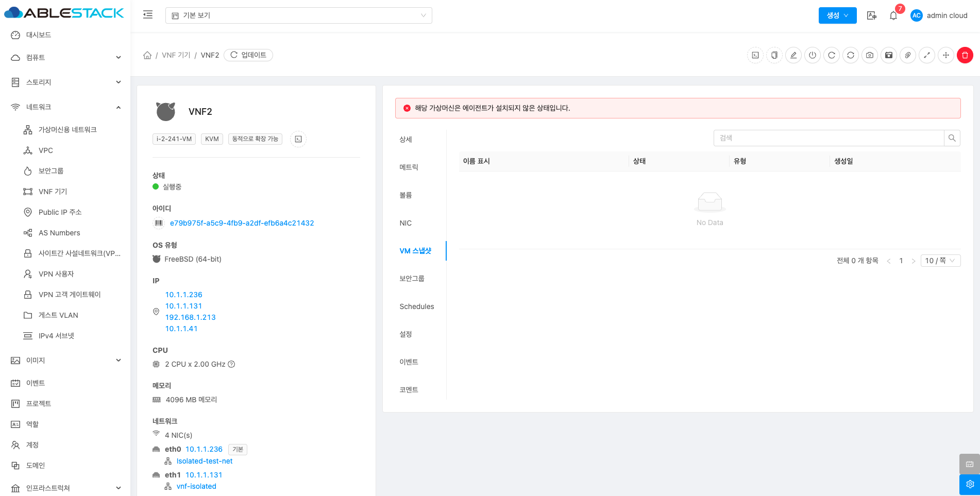980x496 pixels.
Task: Open the 10 / 쪽 page size dropdown
Action: pyautogui.click(x=940, y=261)
